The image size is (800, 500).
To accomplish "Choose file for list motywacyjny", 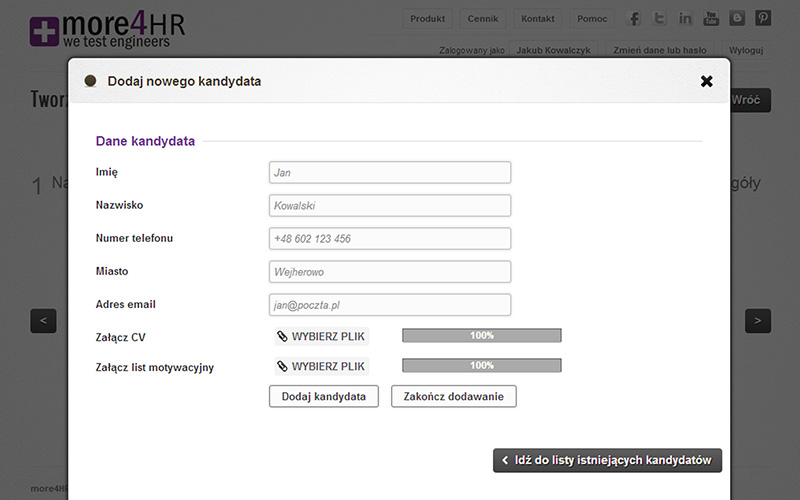I will (321, 366).
